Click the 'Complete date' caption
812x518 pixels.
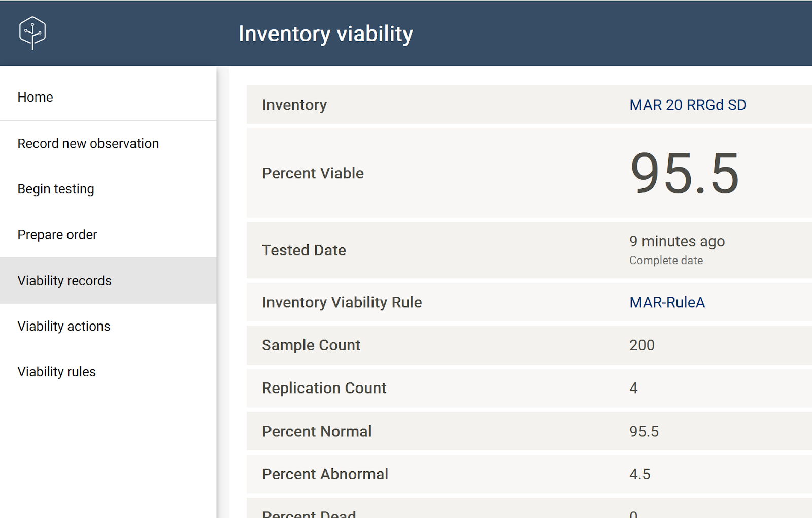[666, 260]
